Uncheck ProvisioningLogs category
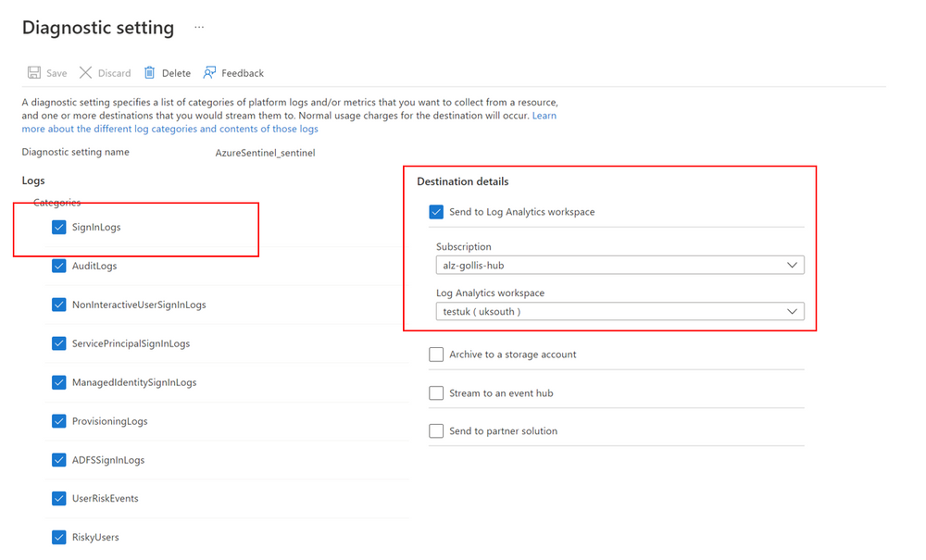926x560 pixels. click(x=58, y=421)
